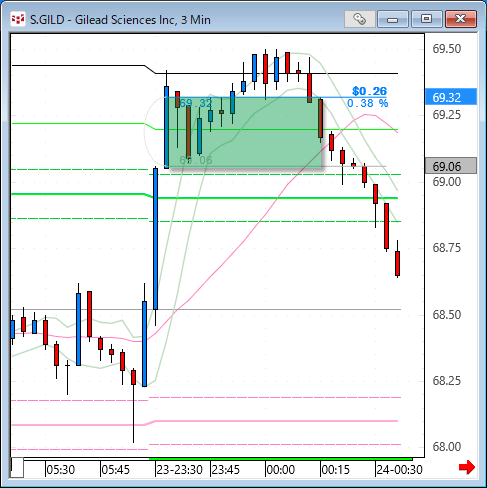
Task: Click the 69.25 price axis label
Action: coord(447,115)
